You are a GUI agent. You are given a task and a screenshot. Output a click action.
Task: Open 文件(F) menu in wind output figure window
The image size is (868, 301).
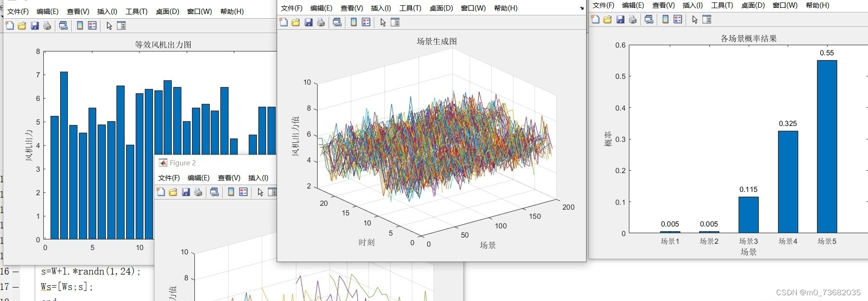click(18, 12)
